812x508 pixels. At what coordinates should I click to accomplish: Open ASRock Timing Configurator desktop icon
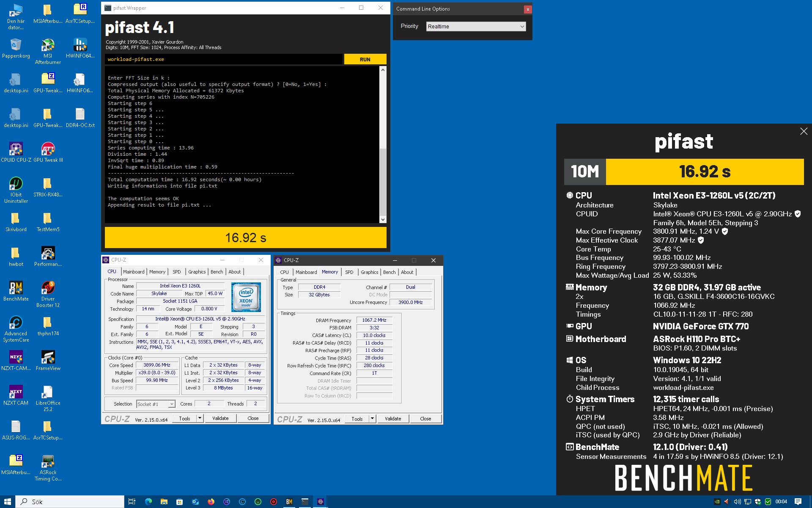tap(48, 468)
